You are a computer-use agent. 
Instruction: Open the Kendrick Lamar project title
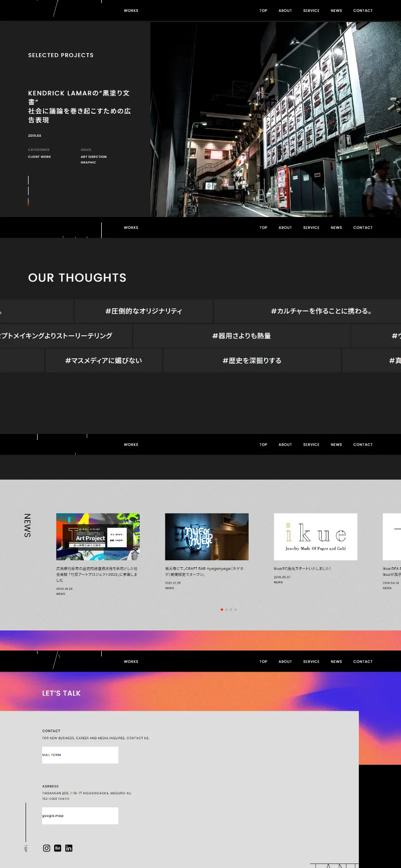(79, 106)
